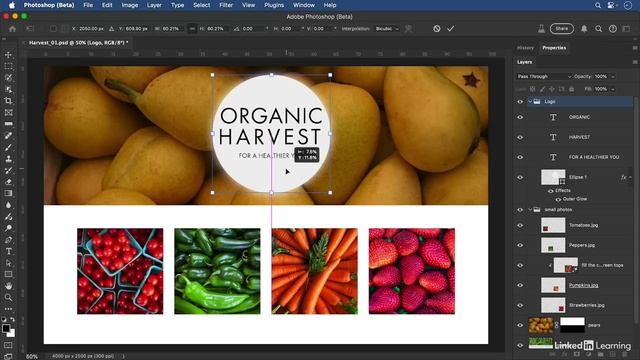Toggle the aspect ratio link between W and H
The width and height of the screenshot is (640, 360).
tap(192, 29)
